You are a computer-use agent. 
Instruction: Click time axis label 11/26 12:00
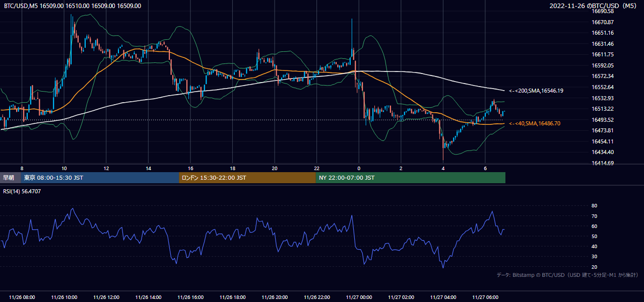click(106, 297)
